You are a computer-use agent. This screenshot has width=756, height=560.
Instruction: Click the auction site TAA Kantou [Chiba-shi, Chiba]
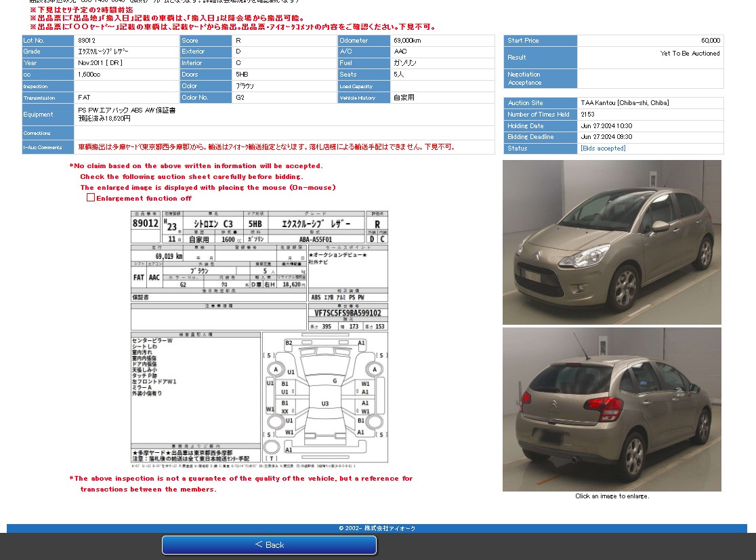click(x=625, y=103)
